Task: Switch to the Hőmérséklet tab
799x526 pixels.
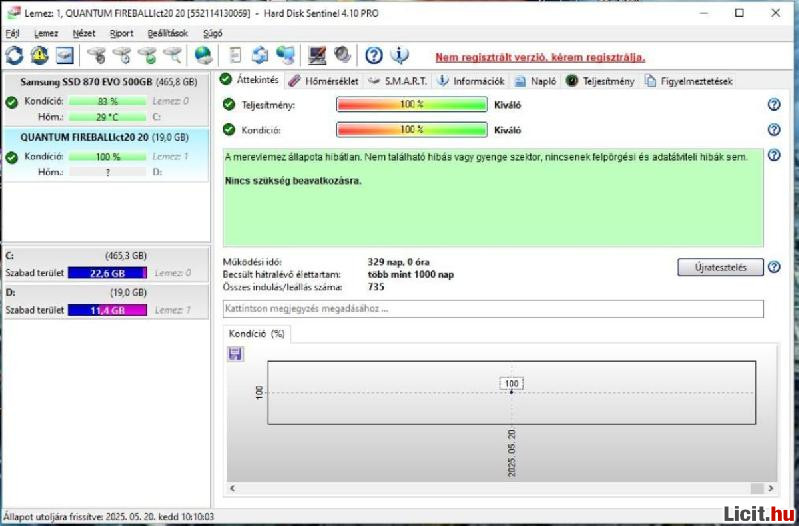Action: pos(323,81)
